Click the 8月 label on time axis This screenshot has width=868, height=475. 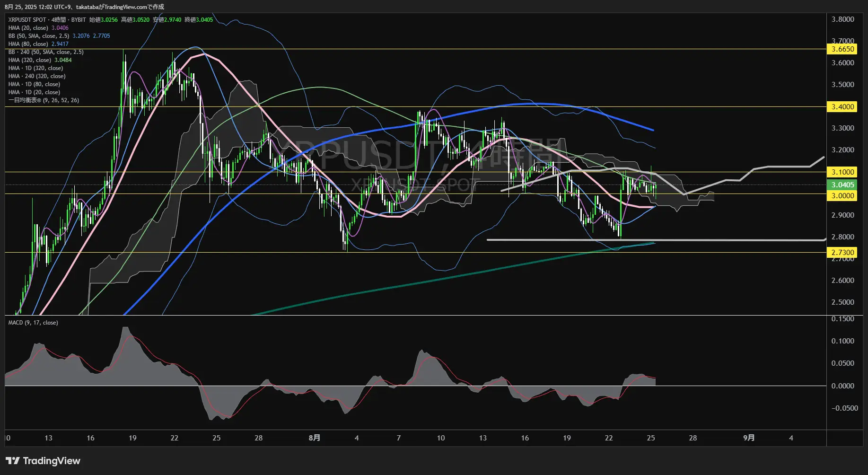[x=315, y=438]
